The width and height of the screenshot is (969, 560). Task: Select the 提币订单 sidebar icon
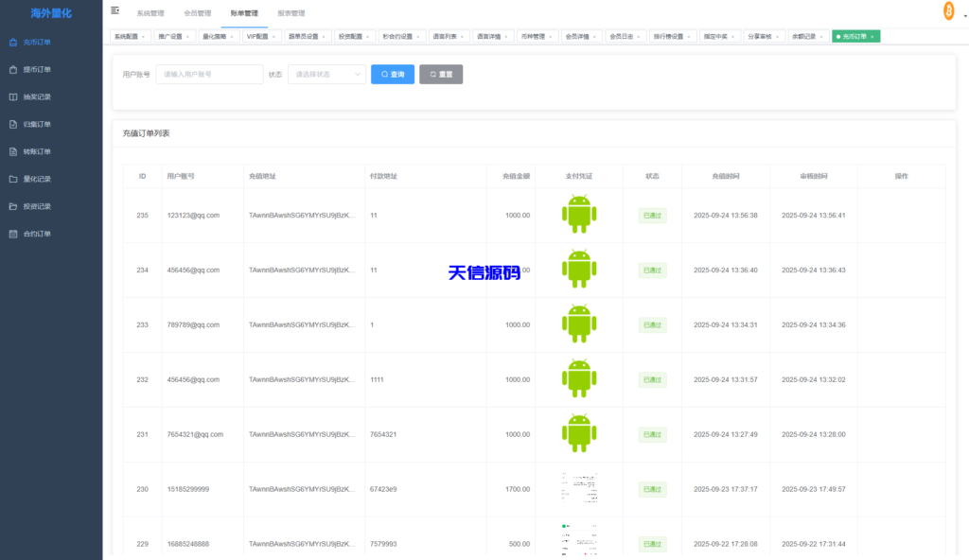11,69
